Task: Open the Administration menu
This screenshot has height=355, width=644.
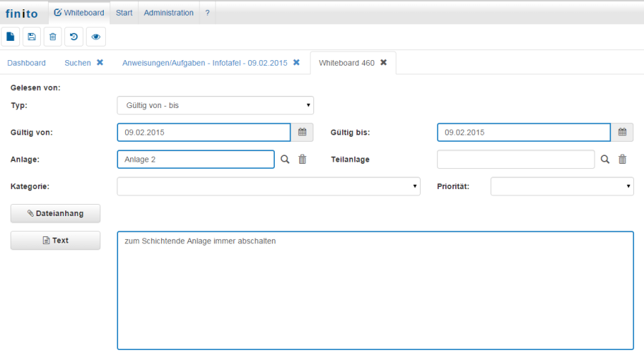Action: click(168, 13)
